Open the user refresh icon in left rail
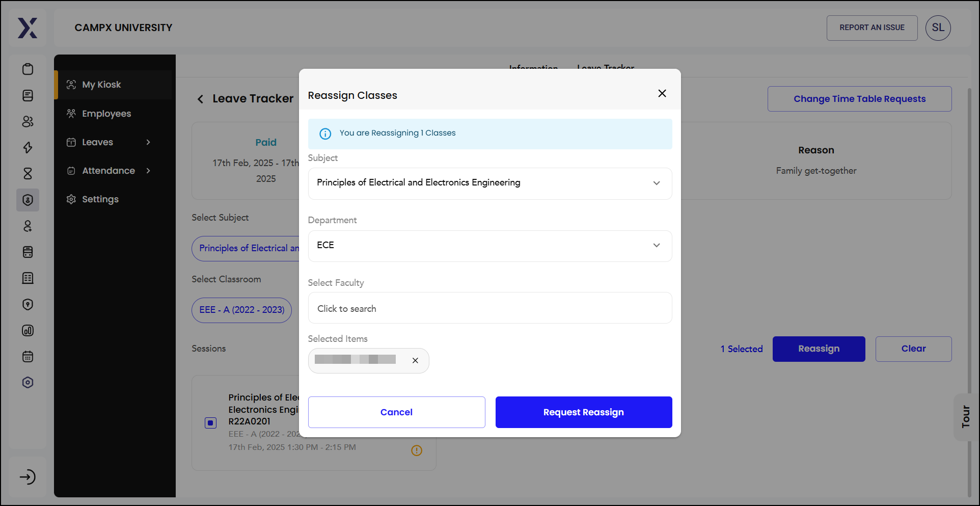Image resolution: width=980 pixels, height=506 pixels. pyautogui.click(x=28, y=226)
